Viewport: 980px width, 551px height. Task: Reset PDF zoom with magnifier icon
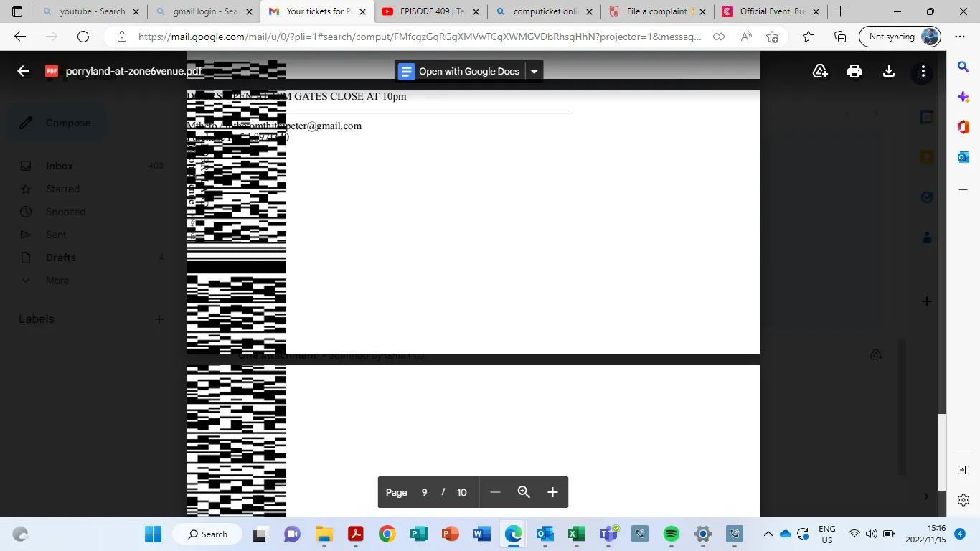click(x=524, y=492)
